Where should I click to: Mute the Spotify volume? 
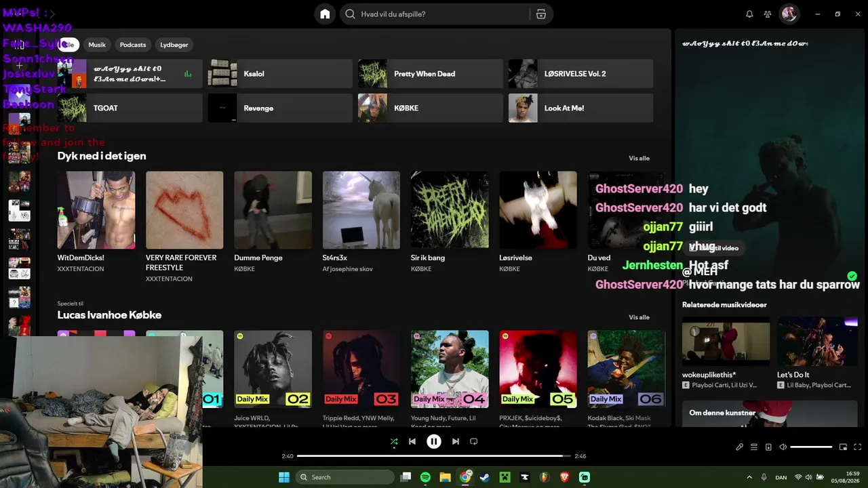(x=783, y=447)
